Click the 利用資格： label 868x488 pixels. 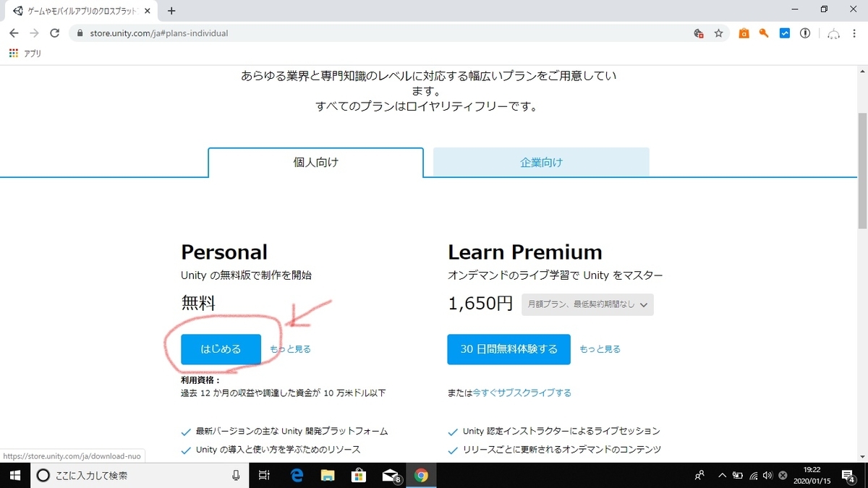click(x=200, y=380)
